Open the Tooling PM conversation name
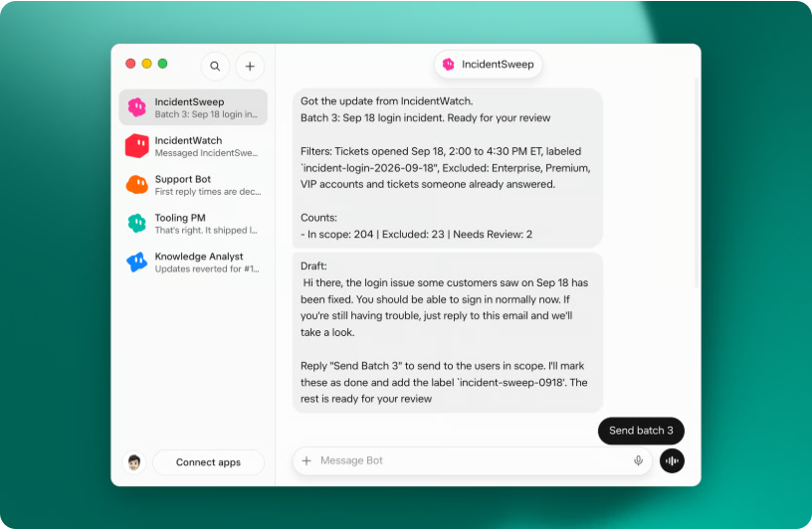The image size is (812, 529). pyautogui.click(x=180, y=218)
